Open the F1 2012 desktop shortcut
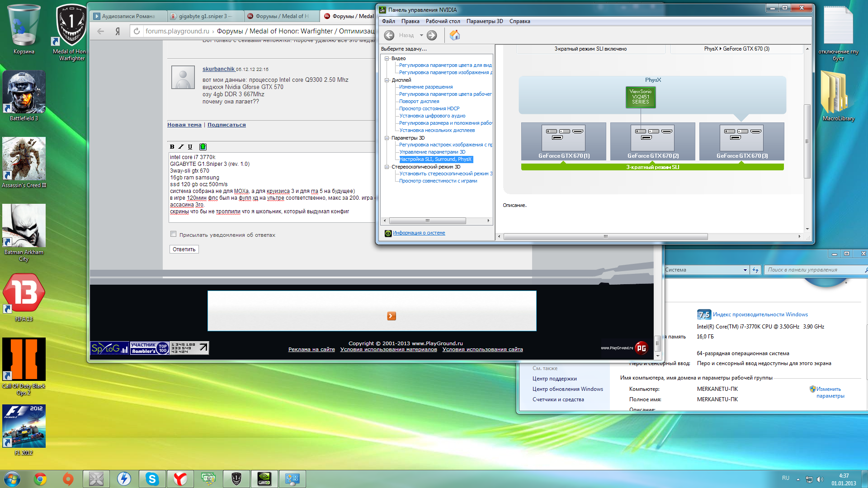868x488 pixels. 24,430
